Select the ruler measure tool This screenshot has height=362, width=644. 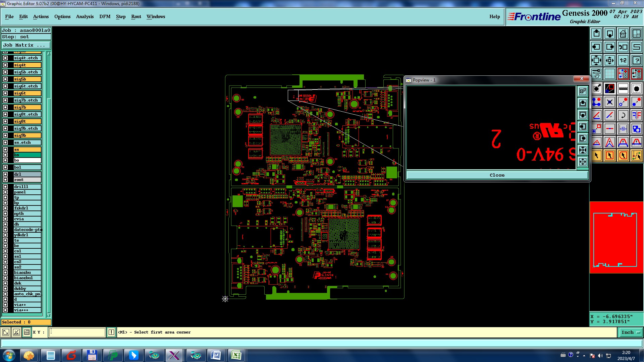(x=623, y=88)
